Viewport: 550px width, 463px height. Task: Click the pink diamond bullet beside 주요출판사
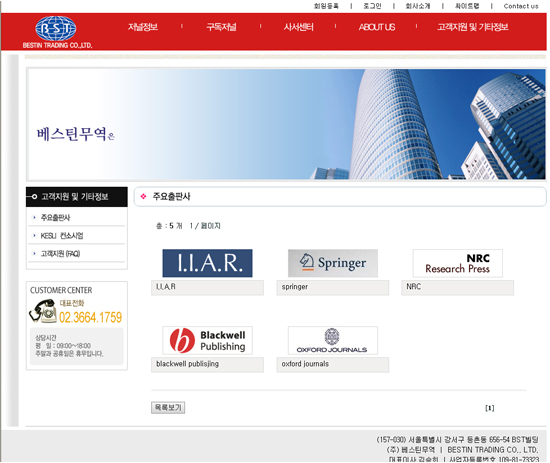[x=143, y=196]
